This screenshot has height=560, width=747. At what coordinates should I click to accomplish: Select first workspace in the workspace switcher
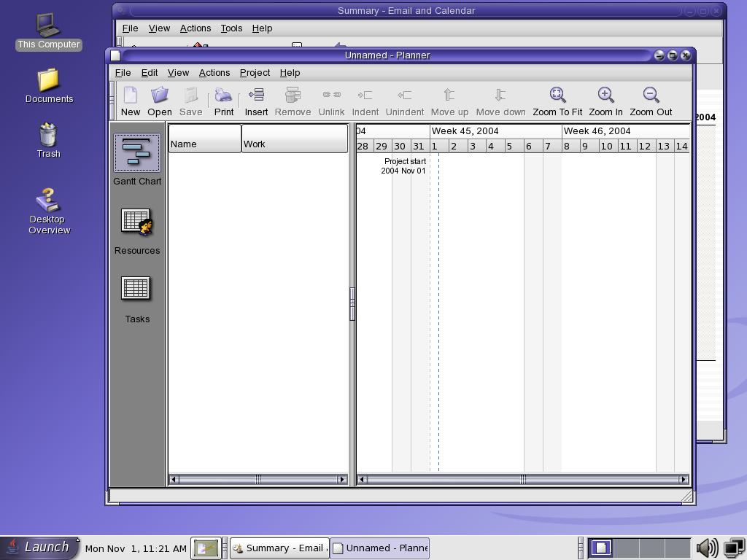pyautogui.click(x=601, y=548)
